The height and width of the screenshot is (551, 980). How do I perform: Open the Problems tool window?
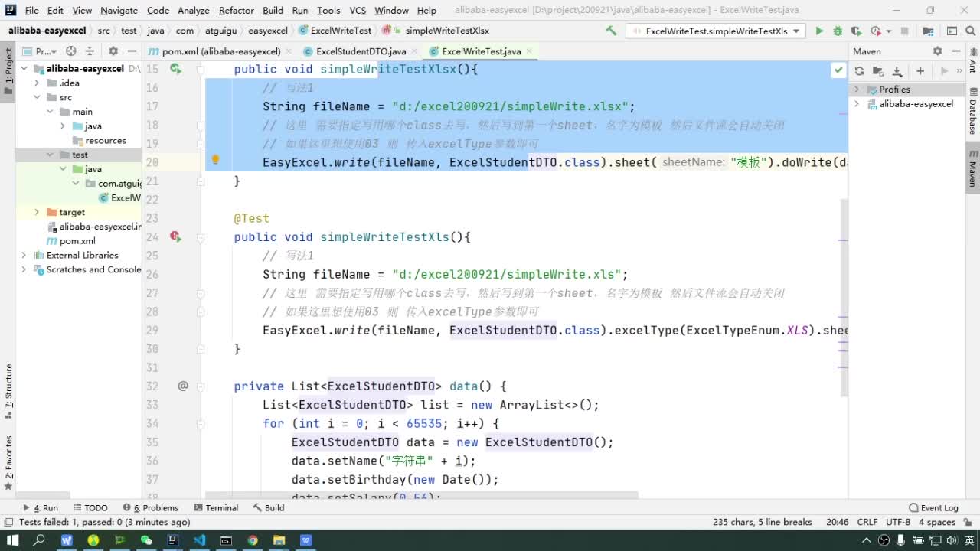[x=150, y=507]
